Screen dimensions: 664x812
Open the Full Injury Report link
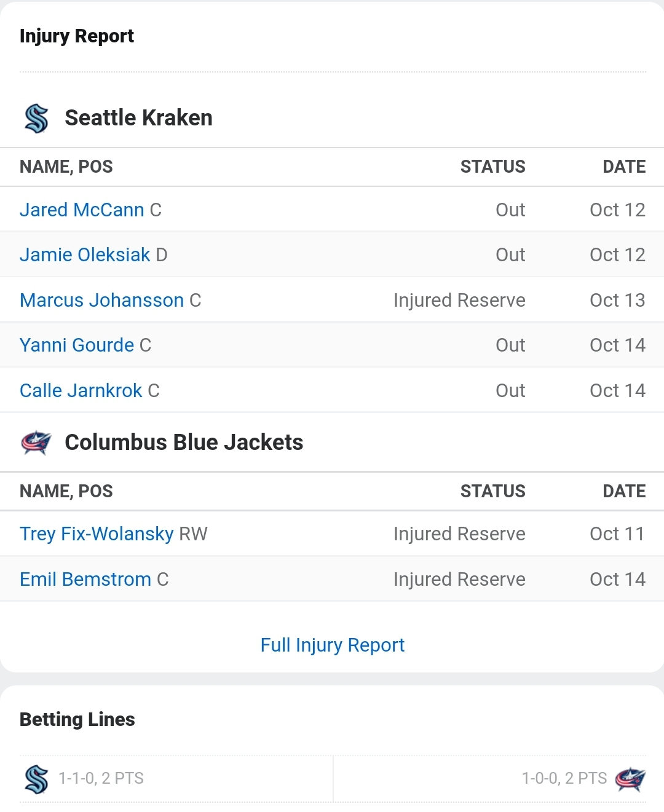(x=332, y=645)
